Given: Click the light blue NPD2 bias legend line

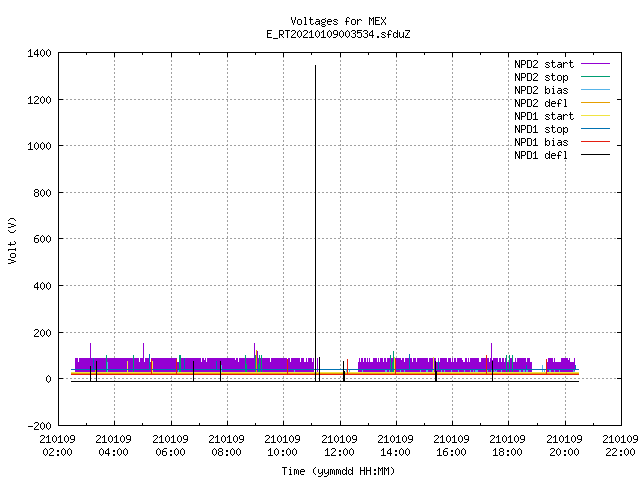Looking at the screenshot, I should [x=595, y=90].
